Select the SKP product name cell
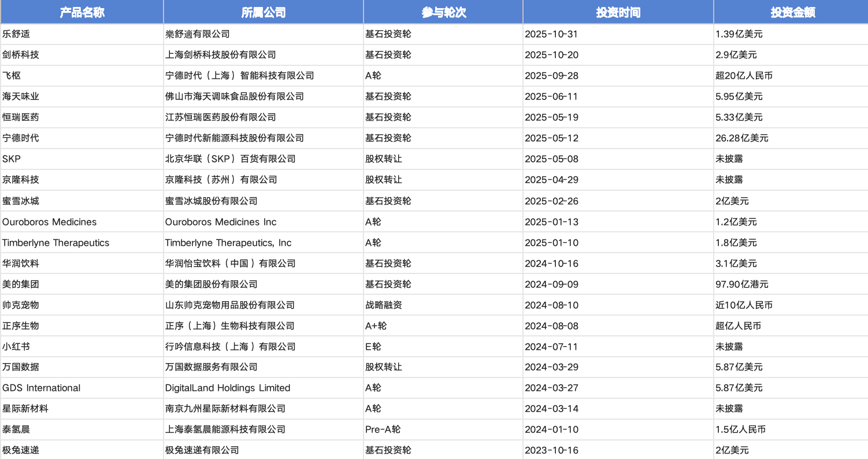 coord(12,159)
